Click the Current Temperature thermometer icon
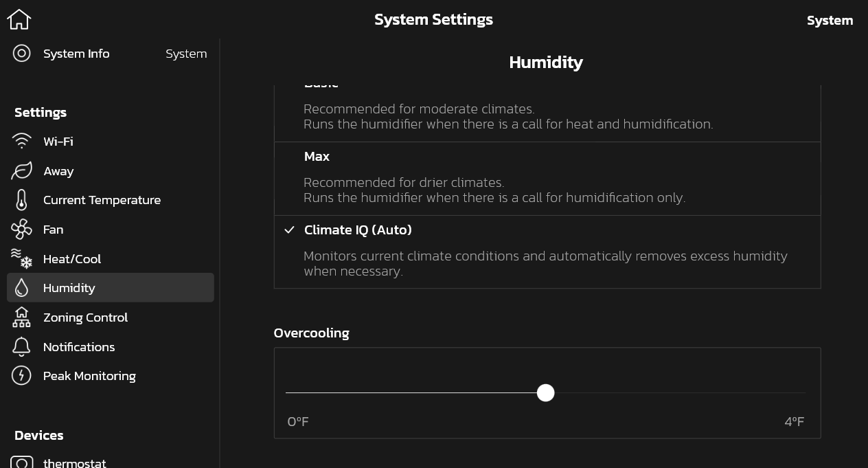Screen dimensions: 868x468 click(x=22, y=200)
